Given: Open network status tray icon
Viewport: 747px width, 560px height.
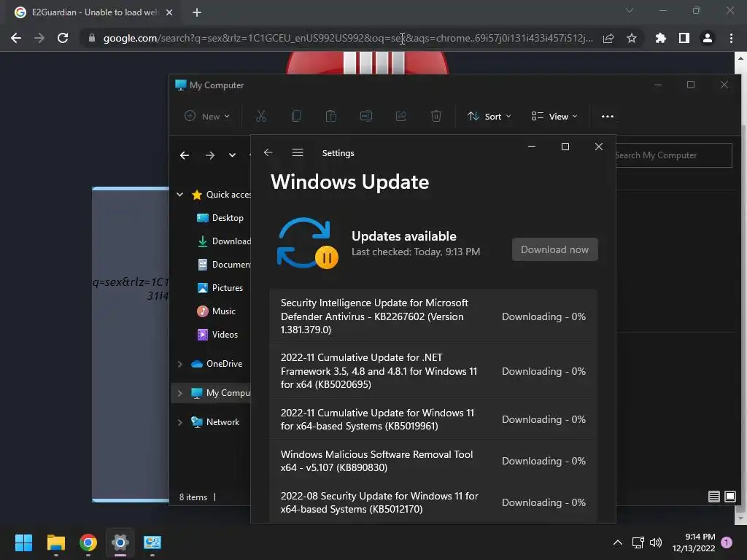Looking at the screenshot, I should (638, 542).
